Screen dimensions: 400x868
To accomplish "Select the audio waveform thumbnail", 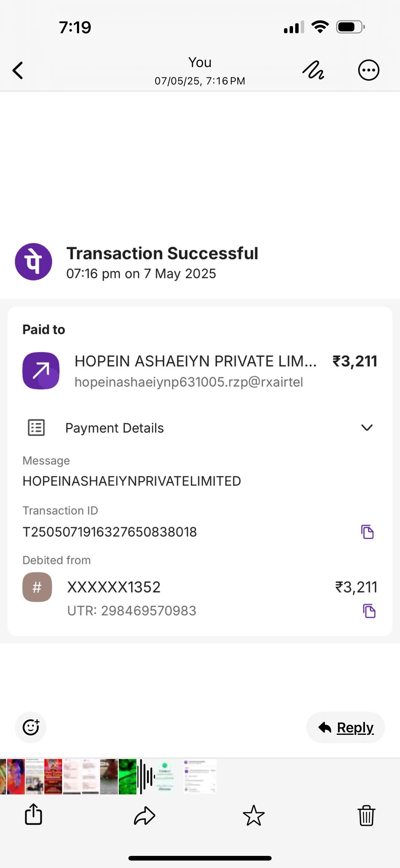I will [x=146, y=776].
